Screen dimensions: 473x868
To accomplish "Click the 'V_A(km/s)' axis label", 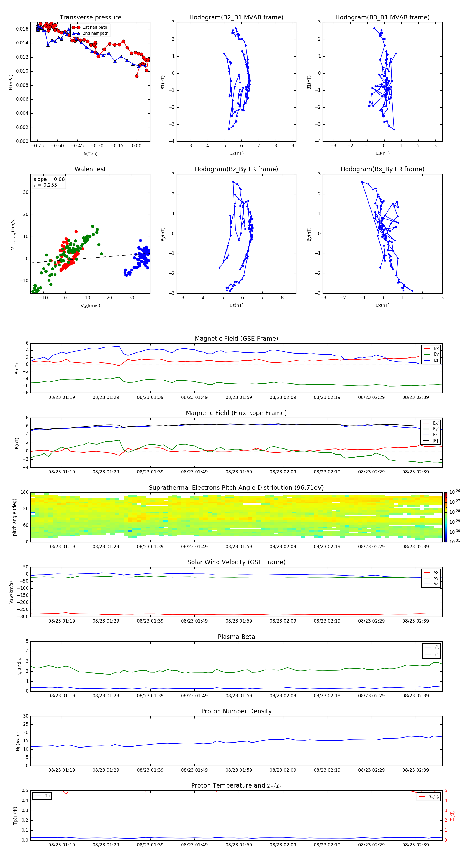I will coord(90,306).
